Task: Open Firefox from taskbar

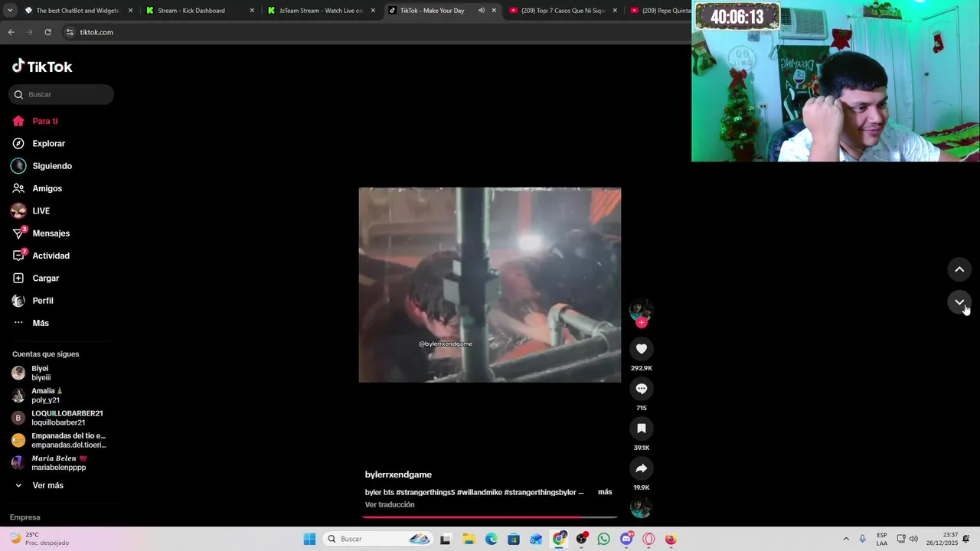Action: (x=671, y=539)
